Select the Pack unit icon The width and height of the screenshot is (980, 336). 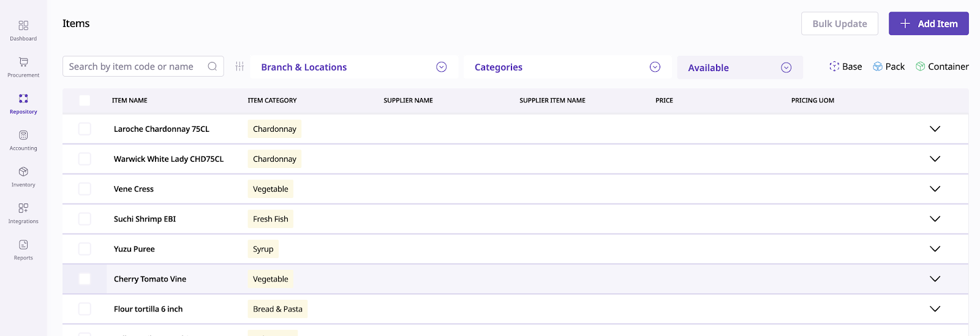878,67
